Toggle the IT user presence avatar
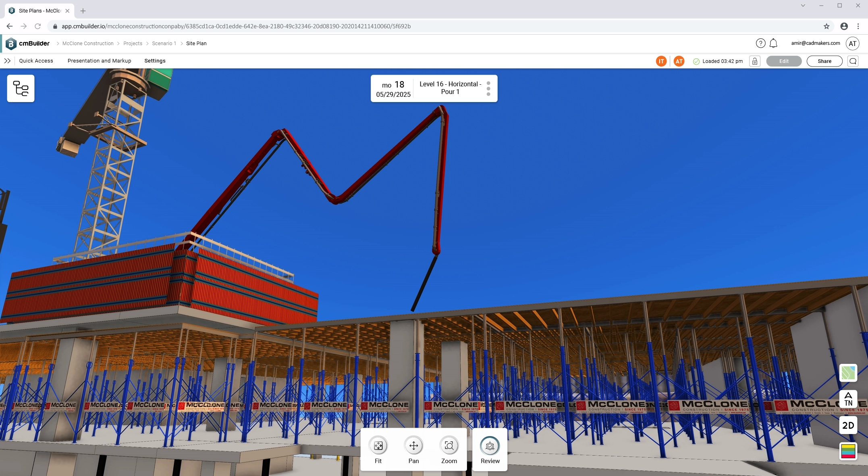Screen dimensions: 868x476 click(x=661, y=61)
